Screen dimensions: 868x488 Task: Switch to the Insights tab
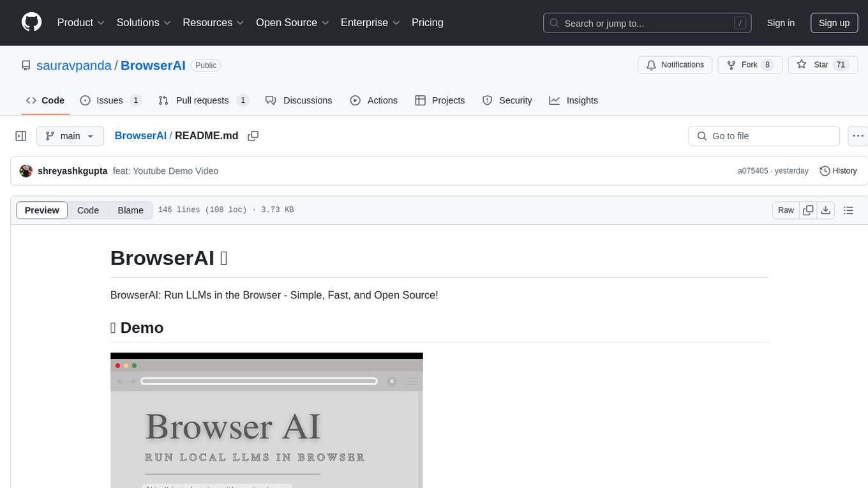(x=574, y=100)
